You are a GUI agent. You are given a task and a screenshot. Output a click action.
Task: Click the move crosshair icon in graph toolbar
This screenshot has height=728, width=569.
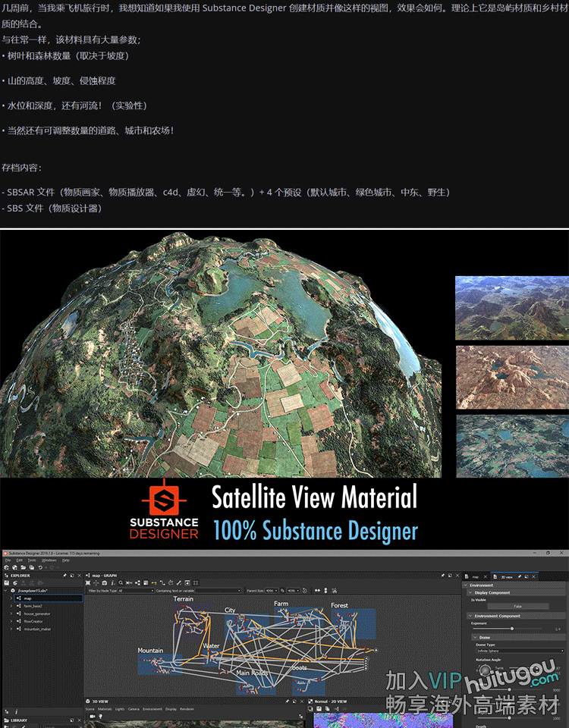coord(96,582)
